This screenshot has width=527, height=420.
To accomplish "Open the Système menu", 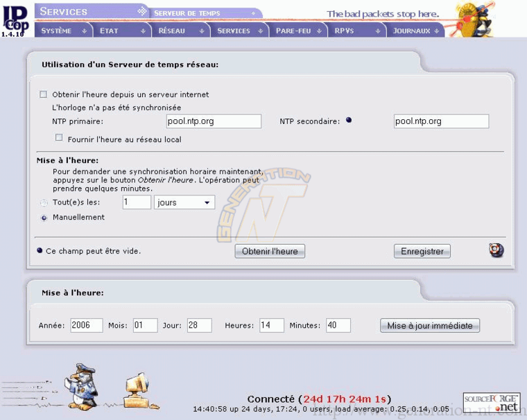I will pyautogui.click(x=63, y=30).
